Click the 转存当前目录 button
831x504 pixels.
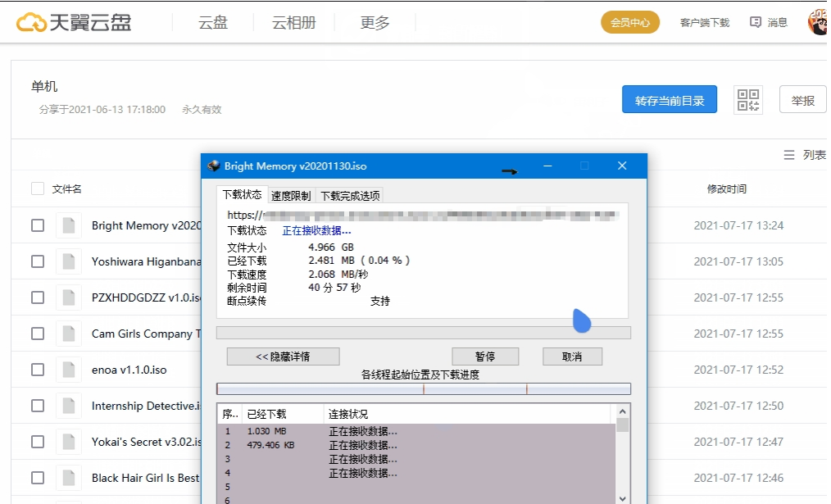click(x=669, y=99)
